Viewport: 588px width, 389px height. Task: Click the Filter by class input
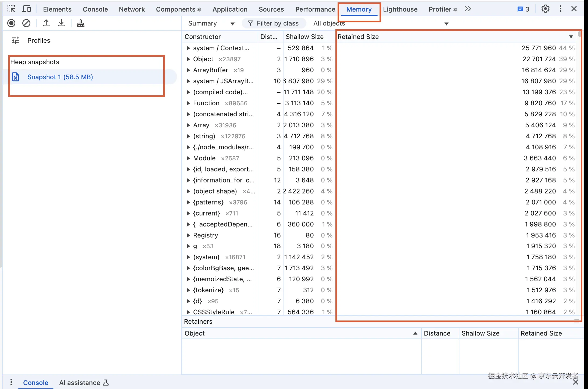pos(278,23)
